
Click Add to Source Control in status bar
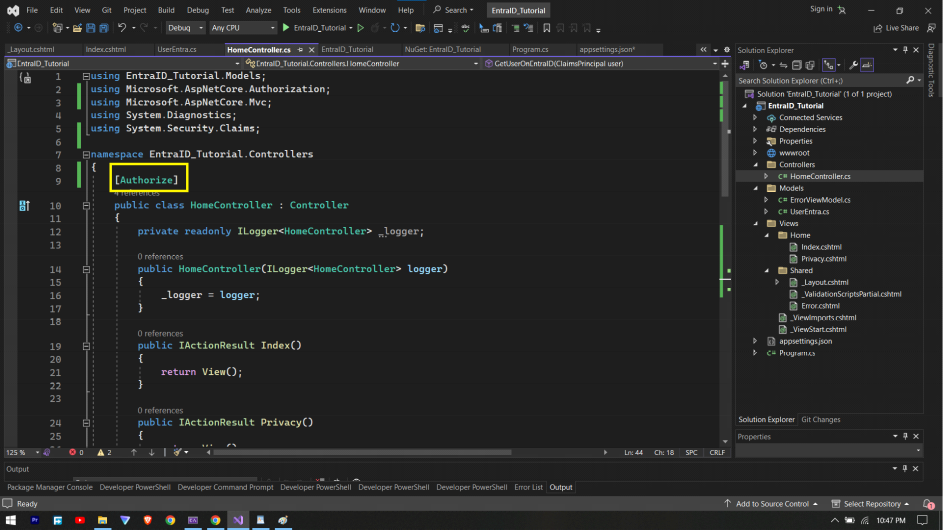click(x=771, y=504)
